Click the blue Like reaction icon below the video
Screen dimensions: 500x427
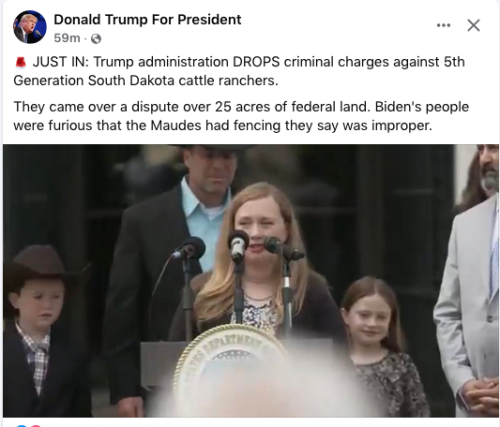pyautogui.click(x=23, y=426)
